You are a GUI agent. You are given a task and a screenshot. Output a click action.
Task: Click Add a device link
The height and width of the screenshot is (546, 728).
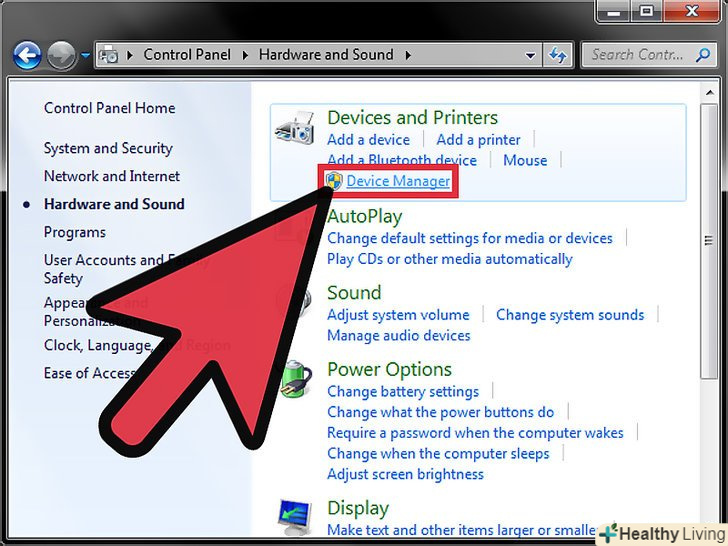(x=369, y=140)
